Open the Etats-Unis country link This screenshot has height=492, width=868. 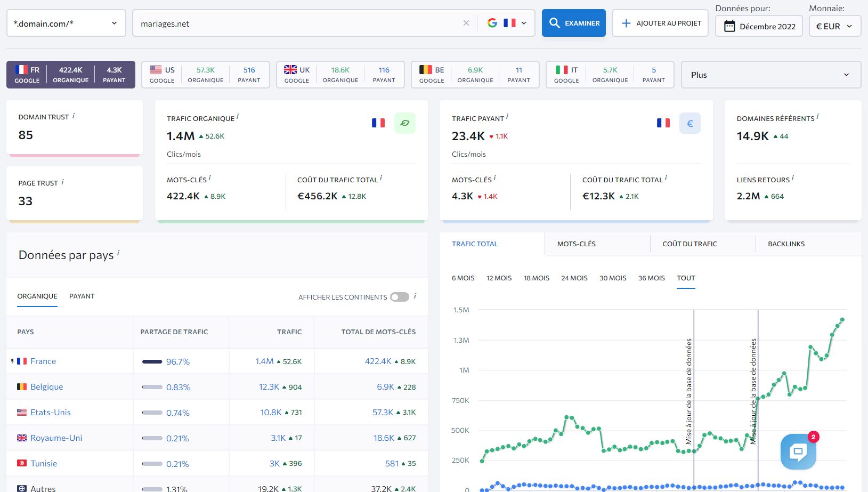pos(51,412)
